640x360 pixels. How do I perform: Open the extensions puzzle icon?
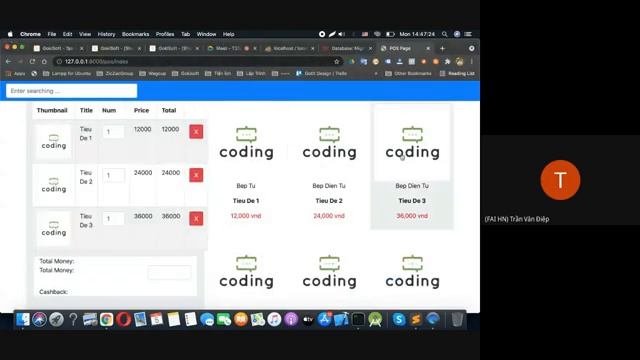(448, 62)
